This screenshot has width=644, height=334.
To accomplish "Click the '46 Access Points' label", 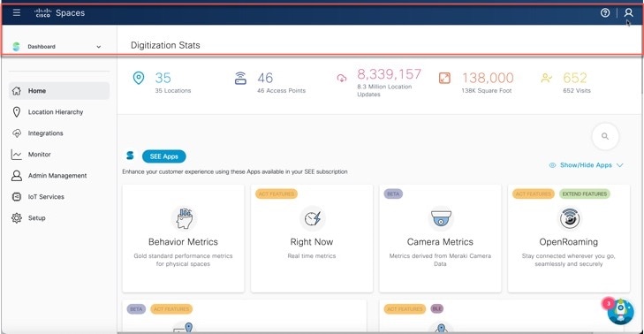I will pyautogui.click(x=281, y=91).
